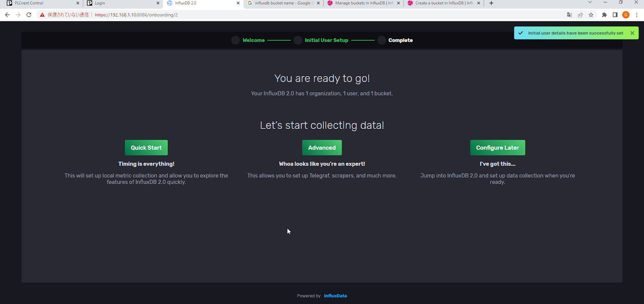Toggle the browser side panel icon
The image size is (644, 304).
point(615,15)
